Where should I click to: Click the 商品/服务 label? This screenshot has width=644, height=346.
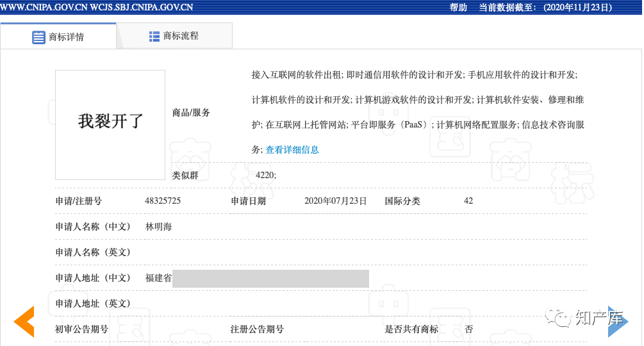click(191, 113)
